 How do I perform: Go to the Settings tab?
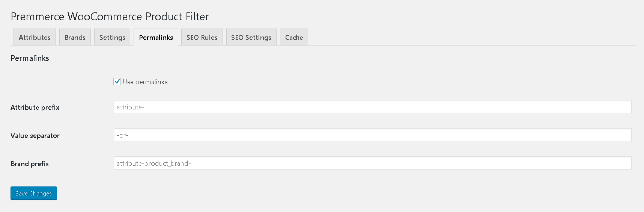click(112, 37)
